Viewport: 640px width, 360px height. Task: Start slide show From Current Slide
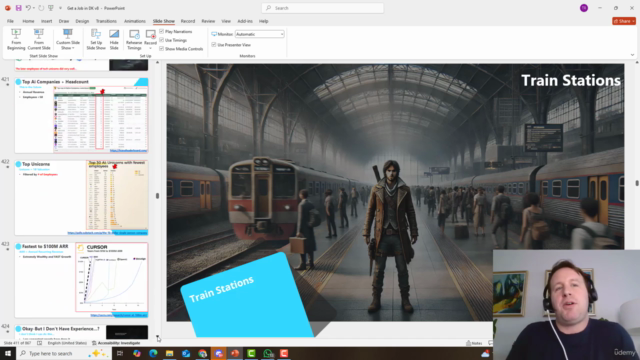click(x=39, y=40)
